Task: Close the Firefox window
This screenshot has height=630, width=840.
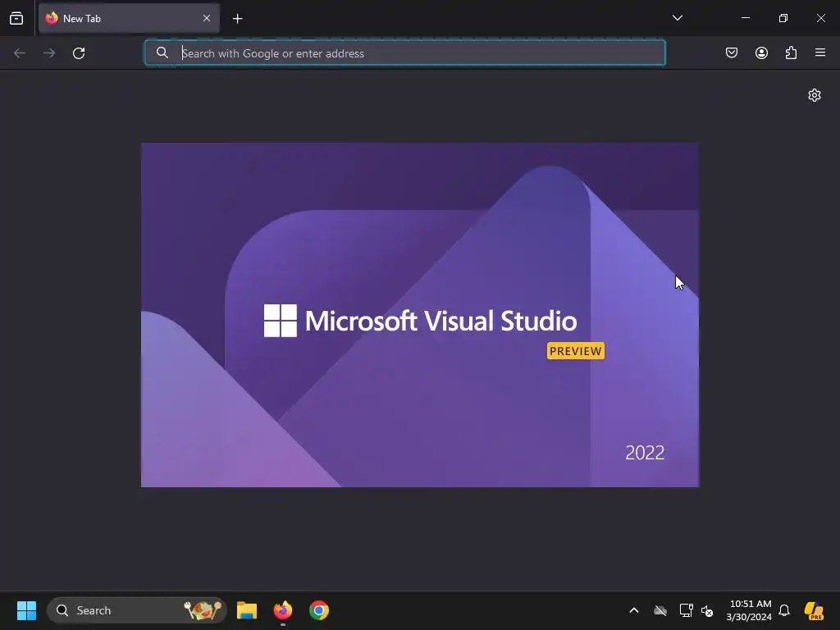Action: (820, 18)
